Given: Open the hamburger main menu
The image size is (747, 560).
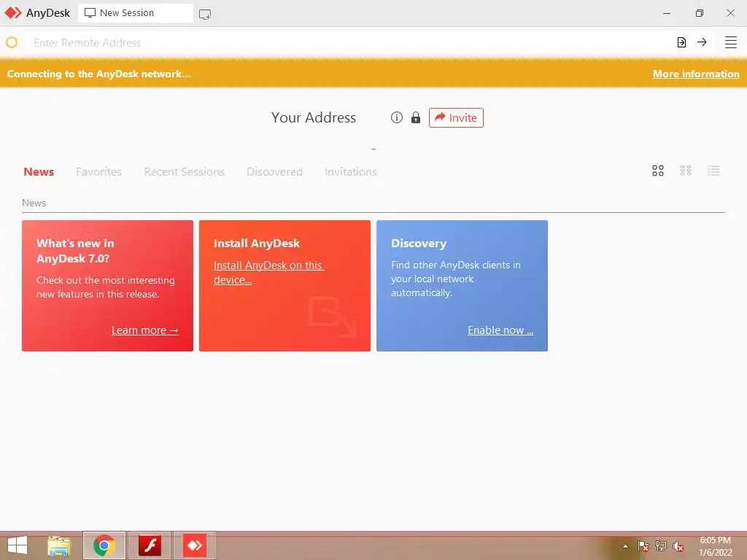Looking at the screenshot, I should (731, 42).
